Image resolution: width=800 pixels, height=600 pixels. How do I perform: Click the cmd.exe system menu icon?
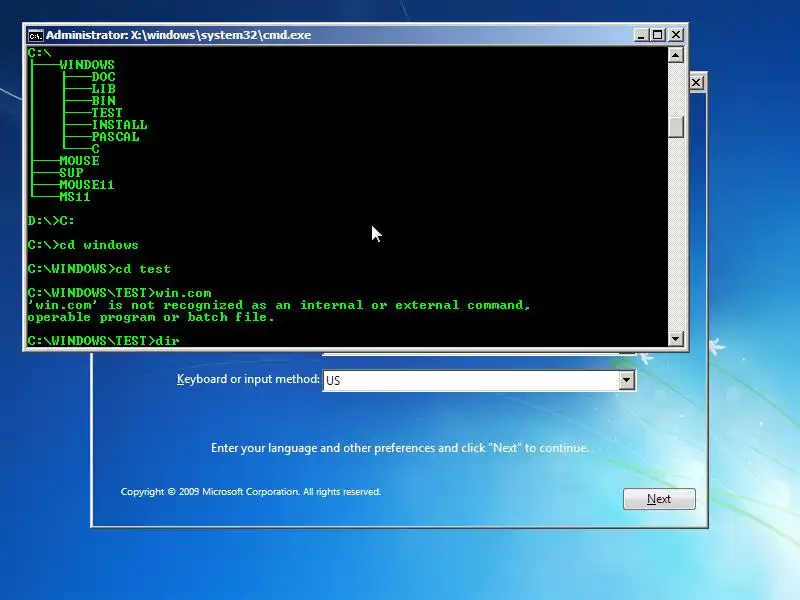(x=36, y=35)
